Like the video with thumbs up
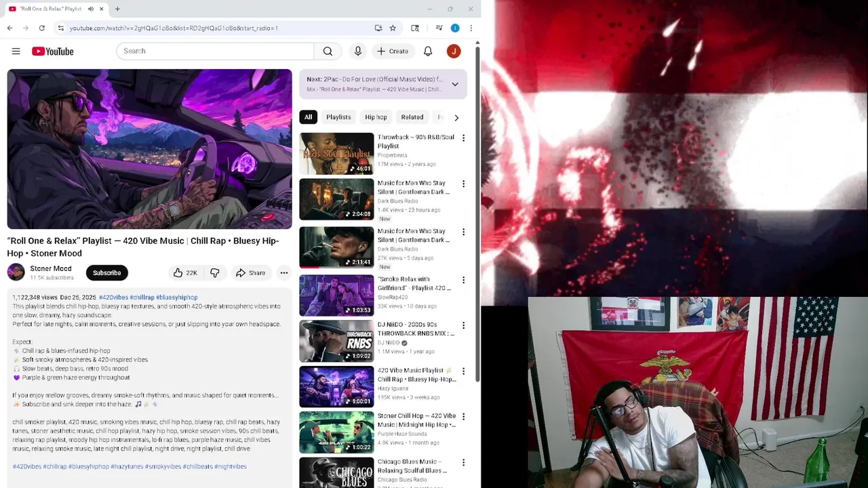This screenshot has height=488, width=868. point(184,272)
